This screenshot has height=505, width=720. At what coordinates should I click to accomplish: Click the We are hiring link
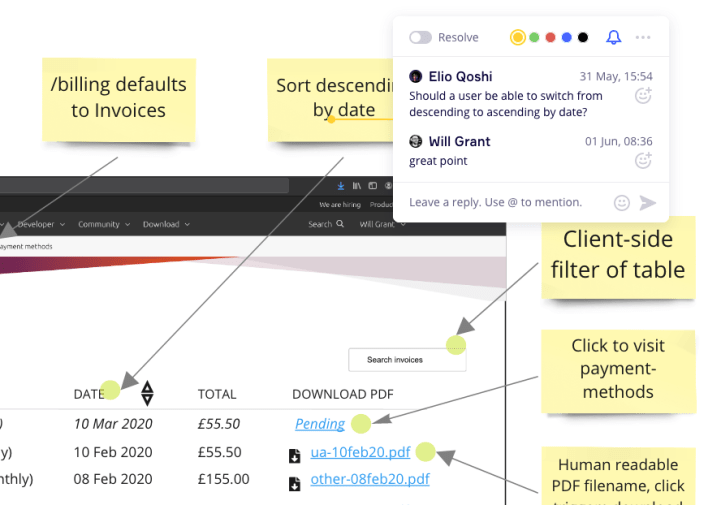(340, 205)
